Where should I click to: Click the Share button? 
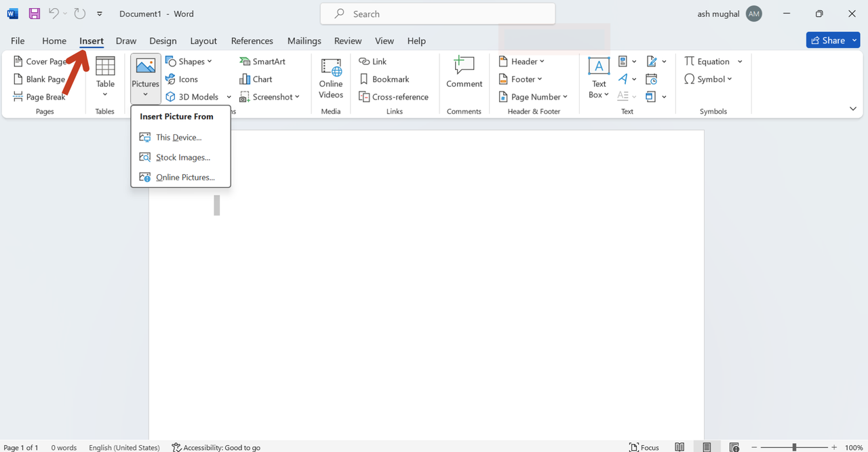pos(827,41)
